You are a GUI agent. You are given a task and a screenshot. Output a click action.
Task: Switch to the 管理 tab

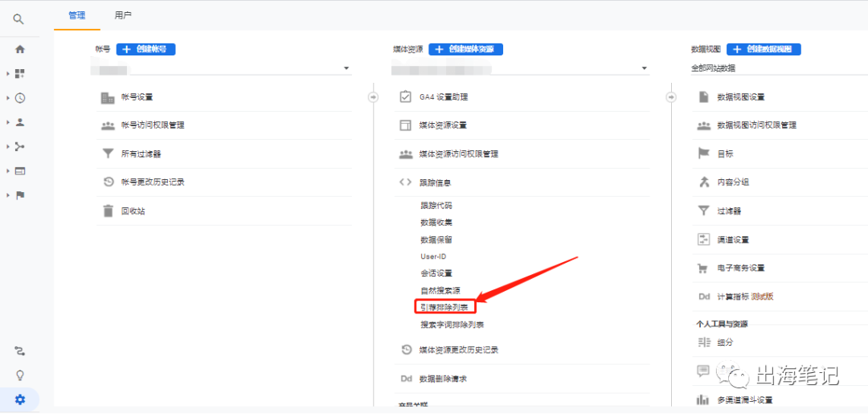point(77,15)
